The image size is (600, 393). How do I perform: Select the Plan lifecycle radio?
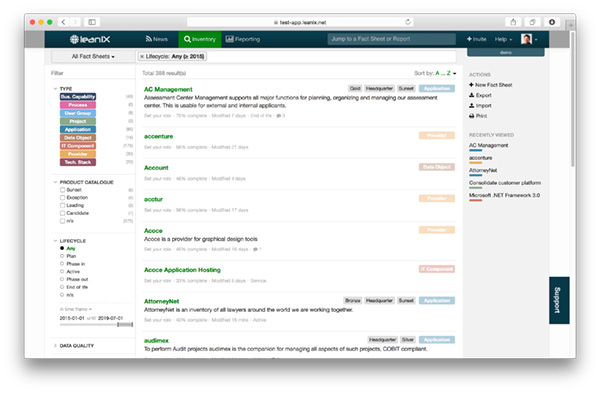click(62, 256)
